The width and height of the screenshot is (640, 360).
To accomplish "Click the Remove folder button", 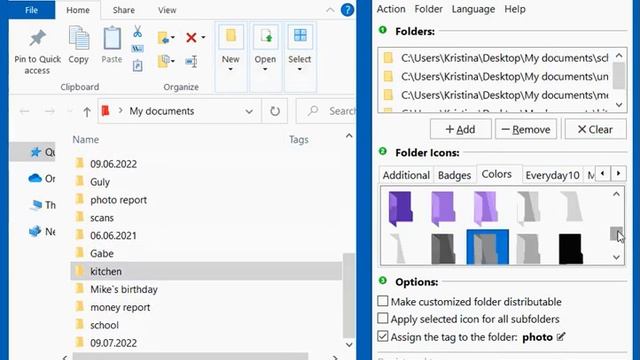I will (526, 129).
